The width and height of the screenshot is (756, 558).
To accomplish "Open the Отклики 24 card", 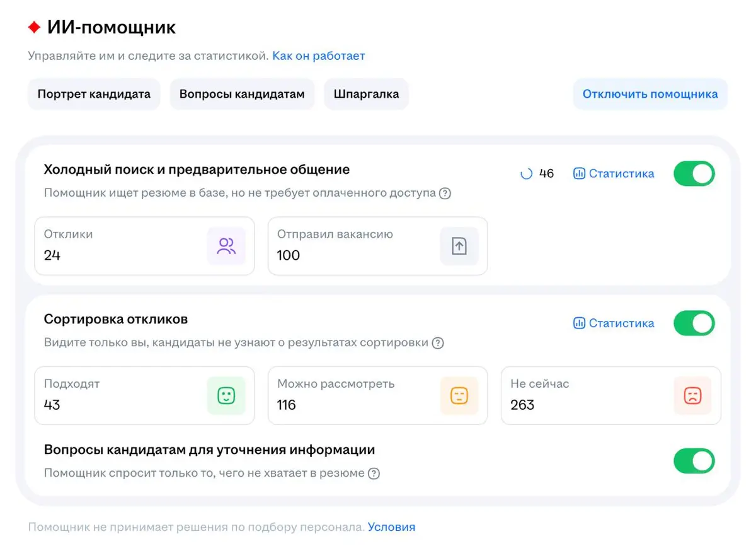I will [144, 246].
